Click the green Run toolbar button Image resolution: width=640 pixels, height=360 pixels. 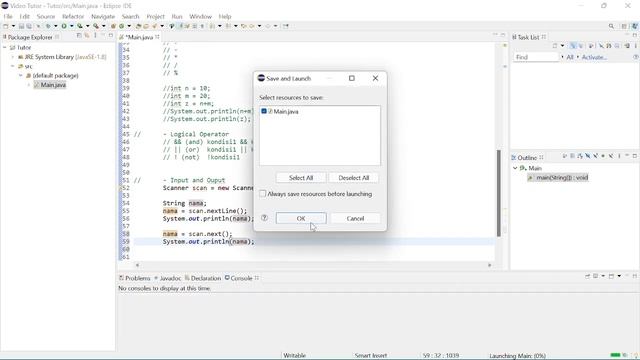64,26
